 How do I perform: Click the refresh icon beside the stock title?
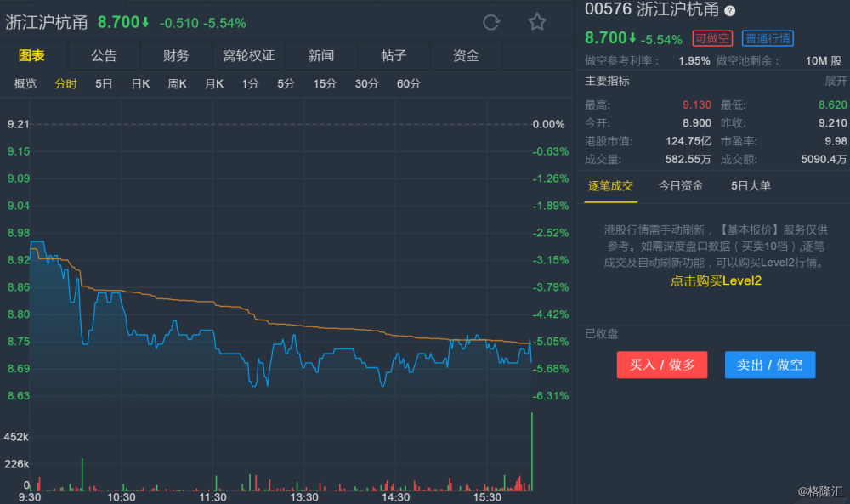[491, 22]
